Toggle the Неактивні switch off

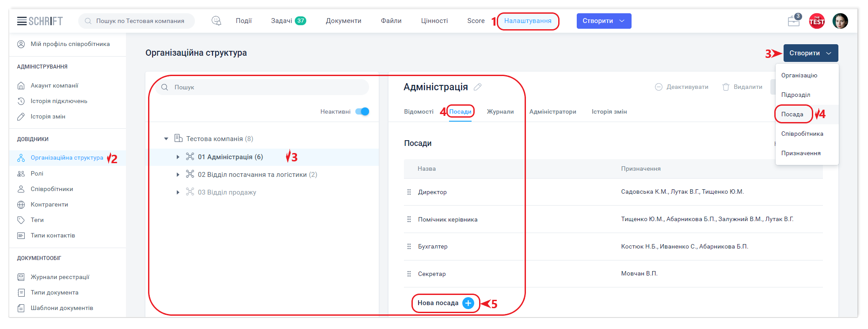[x=362, y=111]
